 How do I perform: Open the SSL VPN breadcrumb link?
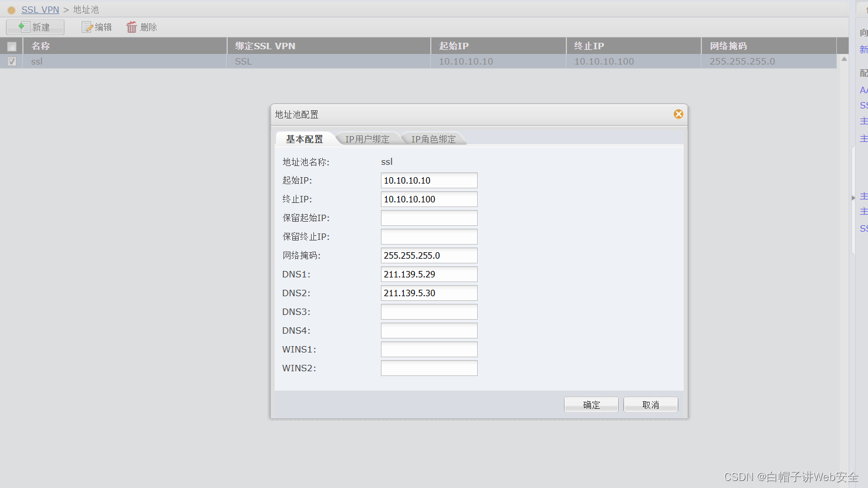pos(40,10)
